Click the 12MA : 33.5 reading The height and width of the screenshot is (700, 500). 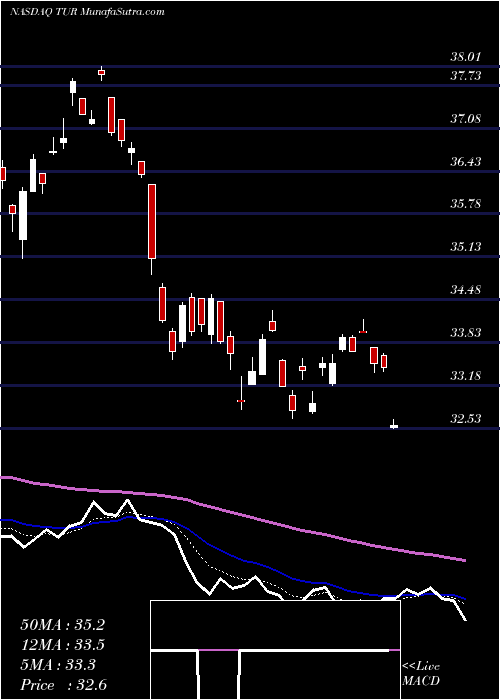[62, 646]
